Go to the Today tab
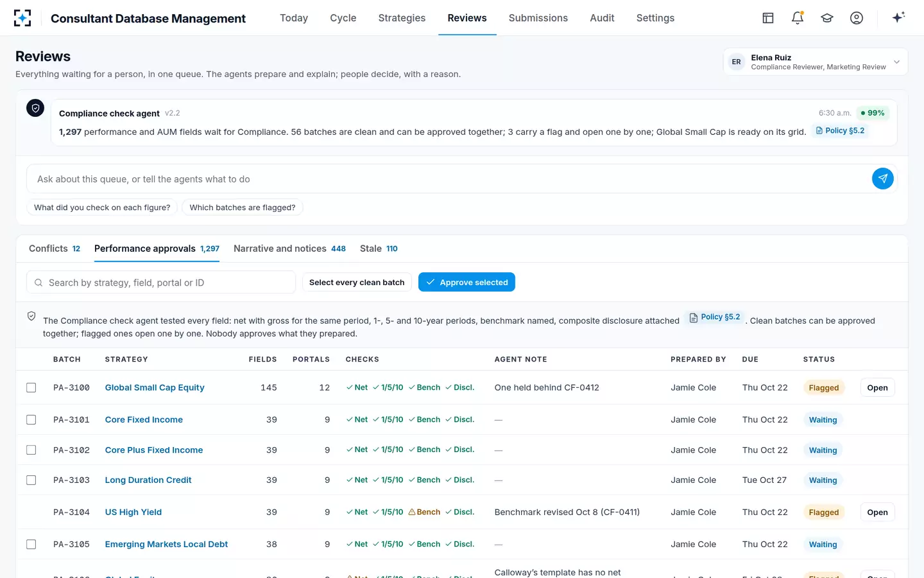This screenshot has height=578, width=924. pos(294,18)
